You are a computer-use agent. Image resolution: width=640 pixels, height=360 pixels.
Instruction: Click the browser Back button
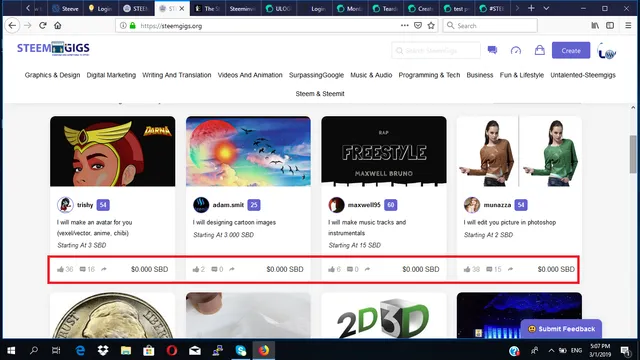pyautogui.click(x=12, y=25)
